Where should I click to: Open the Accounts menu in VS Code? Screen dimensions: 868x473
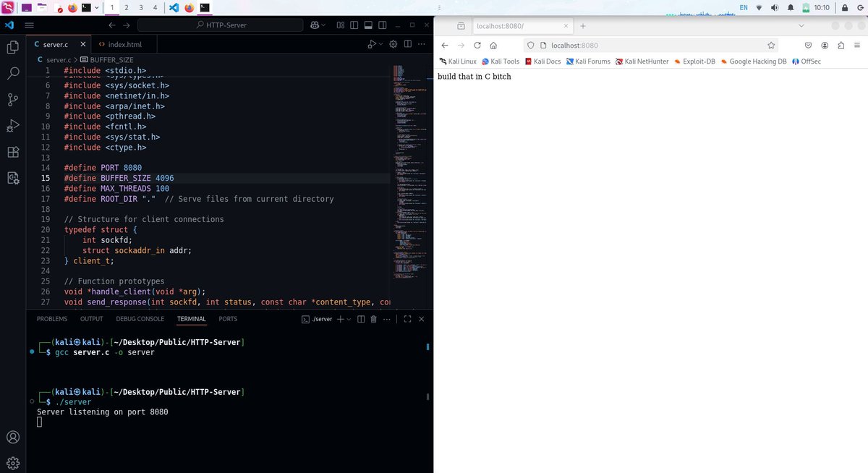click(x=12, y=437)
